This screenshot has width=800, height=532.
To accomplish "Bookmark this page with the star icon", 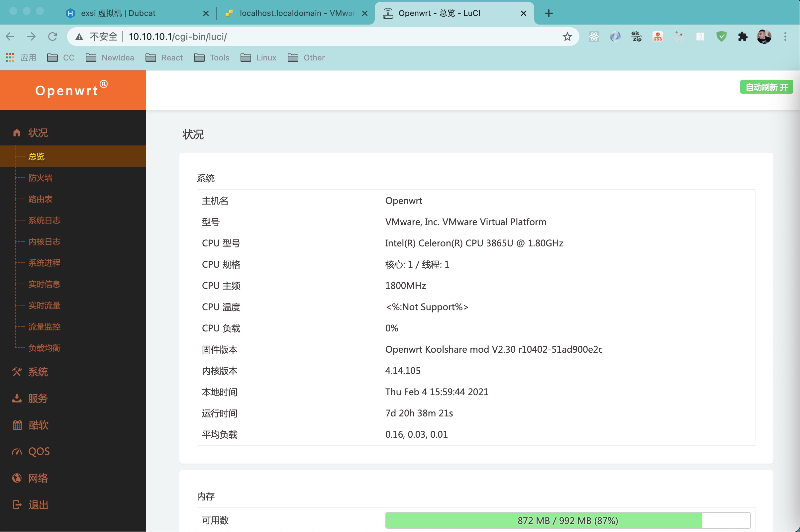I will point(567,36).
